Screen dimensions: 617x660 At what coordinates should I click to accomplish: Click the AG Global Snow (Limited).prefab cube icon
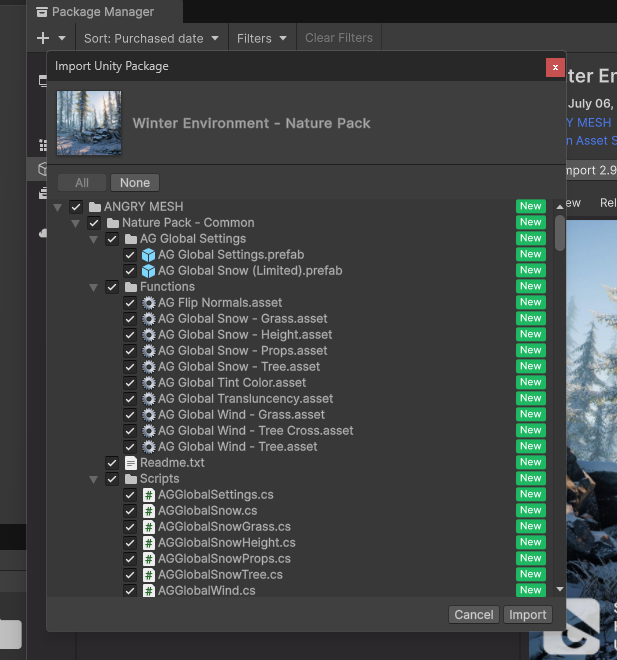point(148,271)
